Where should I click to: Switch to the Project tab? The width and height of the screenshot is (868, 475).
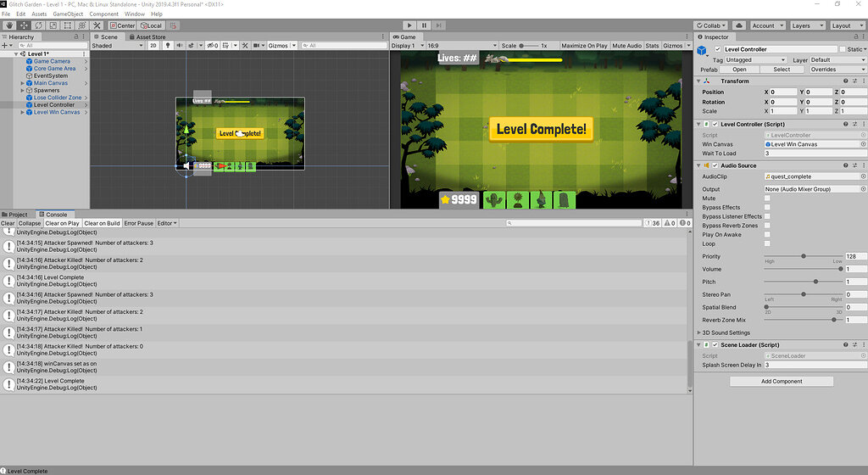pos(15,215)
